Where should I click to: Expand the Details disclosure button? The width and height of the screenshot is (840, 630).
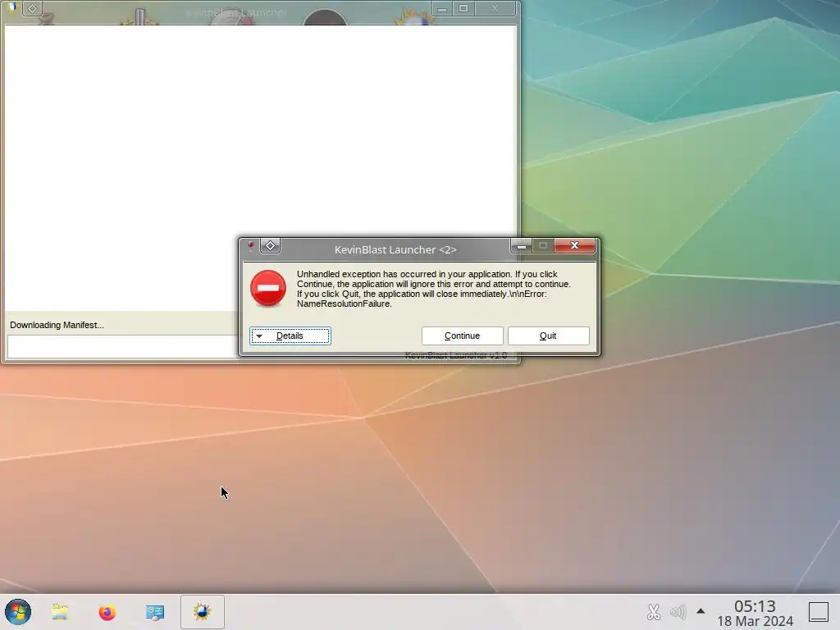click(290, 336)
